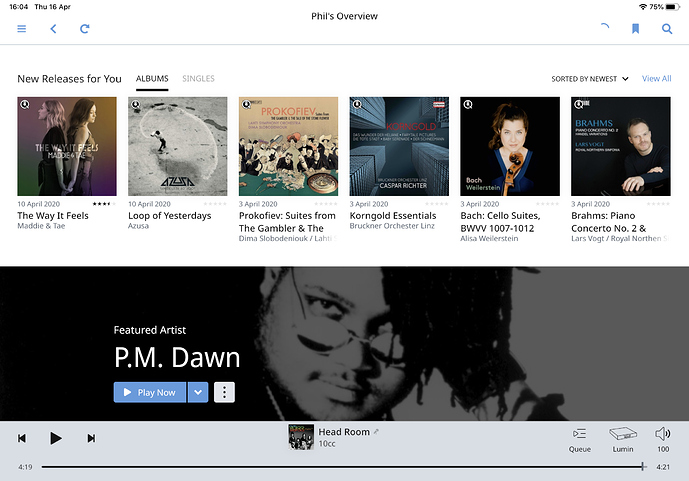Viewport: 689px width, 481px height.
Task: Click the View All link
Action: (x=656, y=79)
